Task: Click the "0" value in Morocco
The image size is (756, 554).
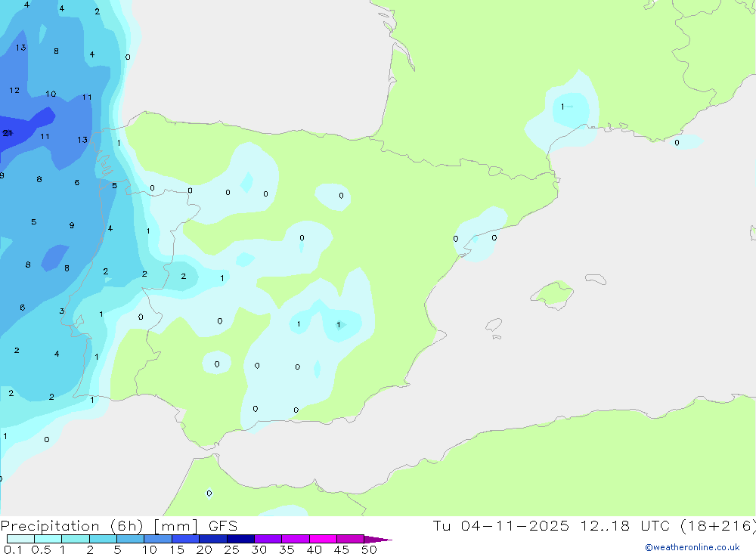Action: [209, 494]
